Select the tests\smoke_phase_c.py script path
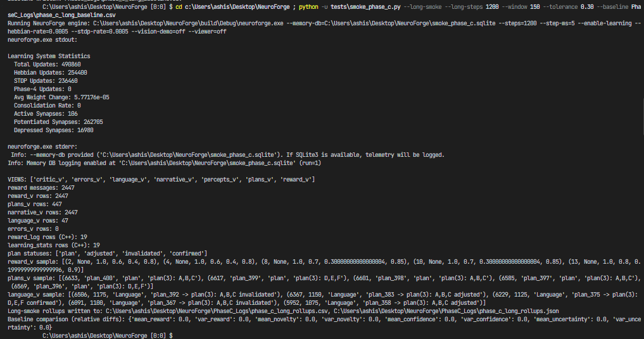 365,7
